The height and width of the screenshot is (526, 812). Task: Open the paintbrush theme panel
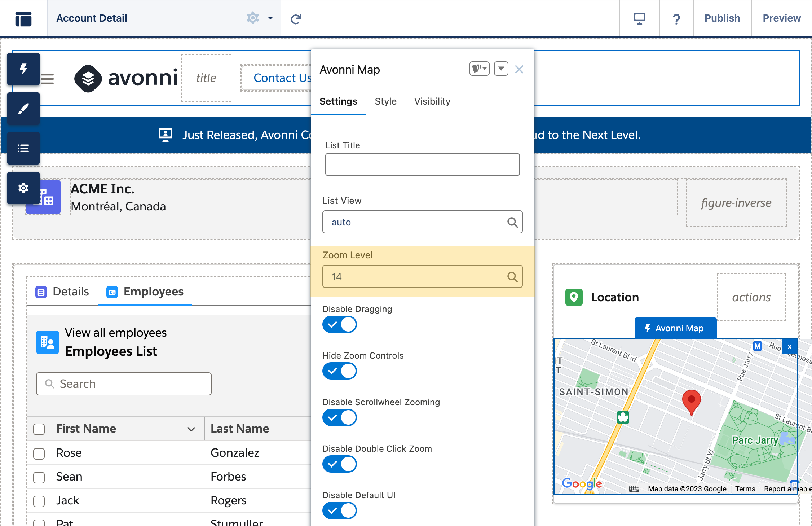[x=23, y=109]
